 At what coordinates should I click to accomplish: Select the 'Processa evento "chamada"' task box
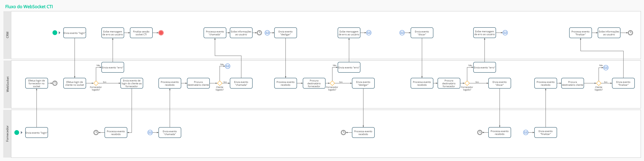tap(215, 33)
